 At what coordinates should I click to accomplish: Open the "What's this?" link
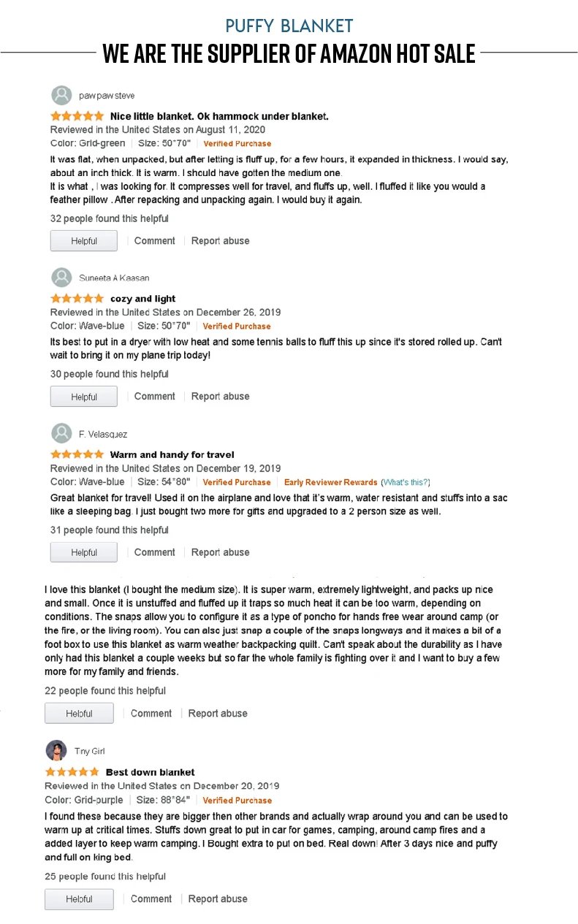pyautogui.click(x=406, y=482)
